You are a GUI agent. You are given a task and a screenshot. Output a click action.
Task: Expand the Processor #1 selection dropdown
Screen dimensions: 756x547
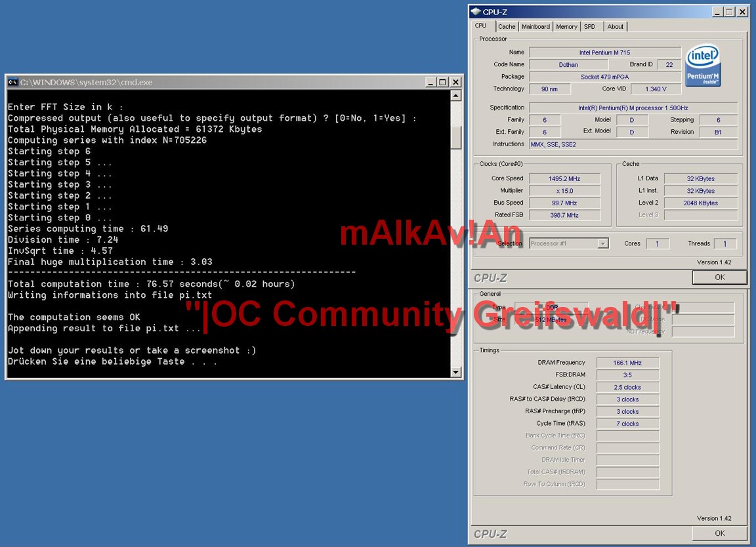pyautogui.click(x=602, y=244)
